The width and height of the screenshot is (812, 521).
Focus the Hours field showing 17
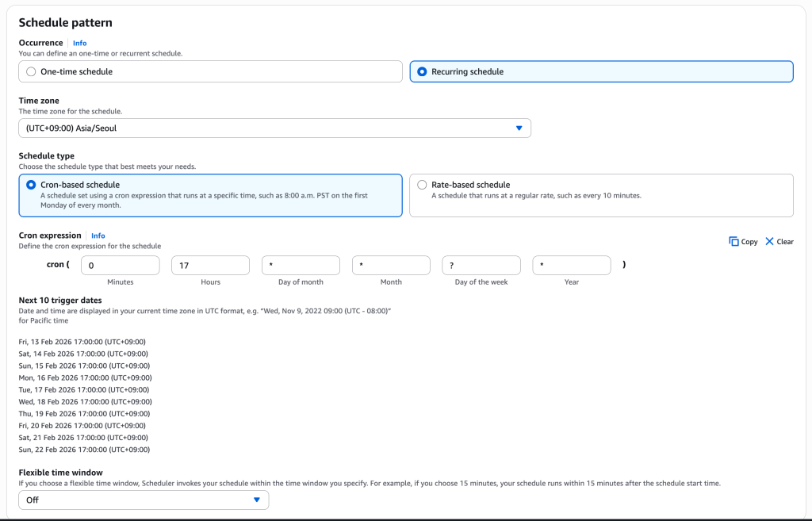[210, 266]
